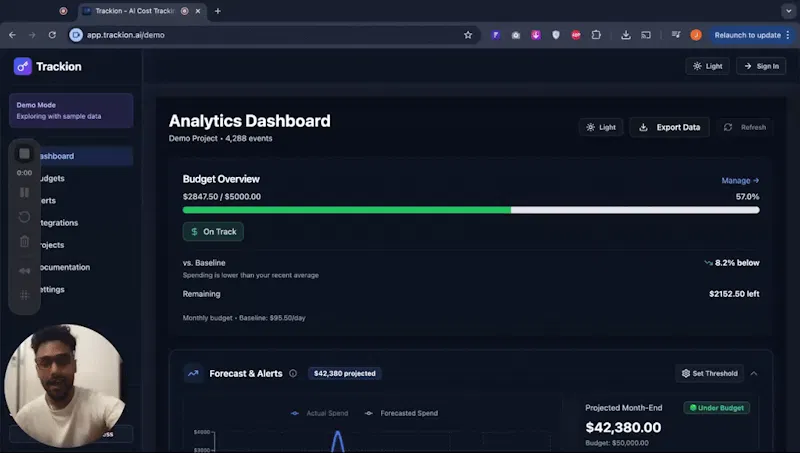Open the Manage budget link
This screenshot has height=453, width=800.
pyautogui.click(x=740, y=181)
